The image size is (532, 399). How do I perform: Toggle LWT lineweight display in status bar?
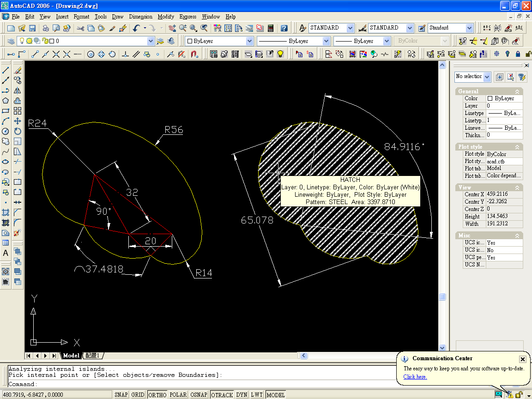(x=257, y=394)
